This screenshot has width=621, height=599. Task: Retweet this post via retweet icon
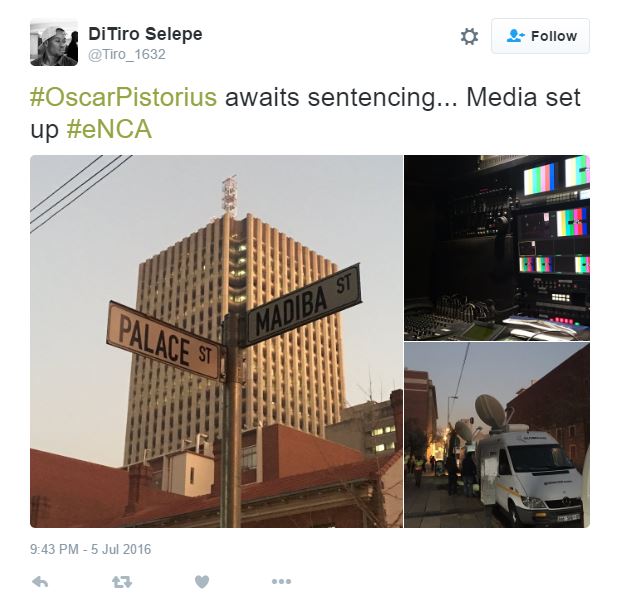click(x=122, y=582)
